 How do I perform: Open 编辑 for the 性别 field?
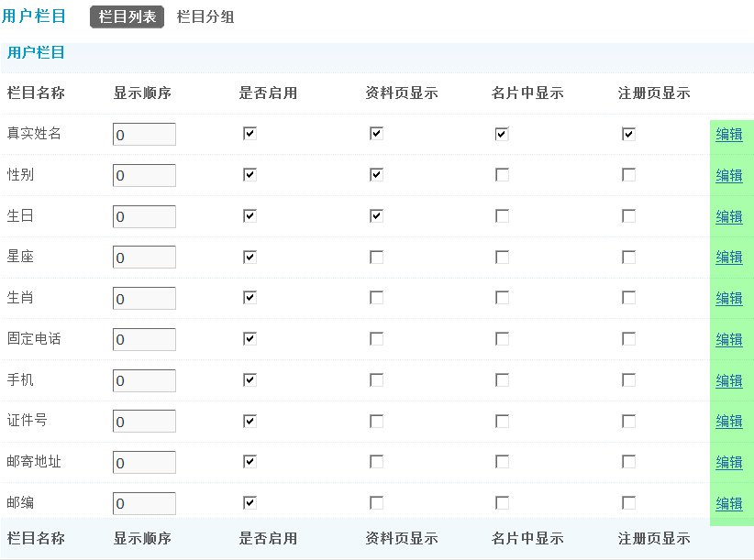click(x=728, y=175)
